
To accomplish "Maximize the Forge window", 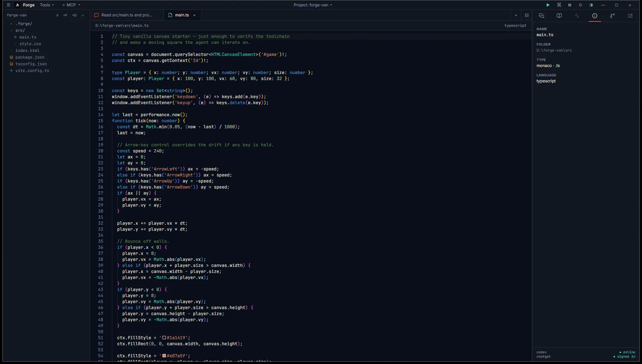I will pyautogui.click(x=617, y=5).
